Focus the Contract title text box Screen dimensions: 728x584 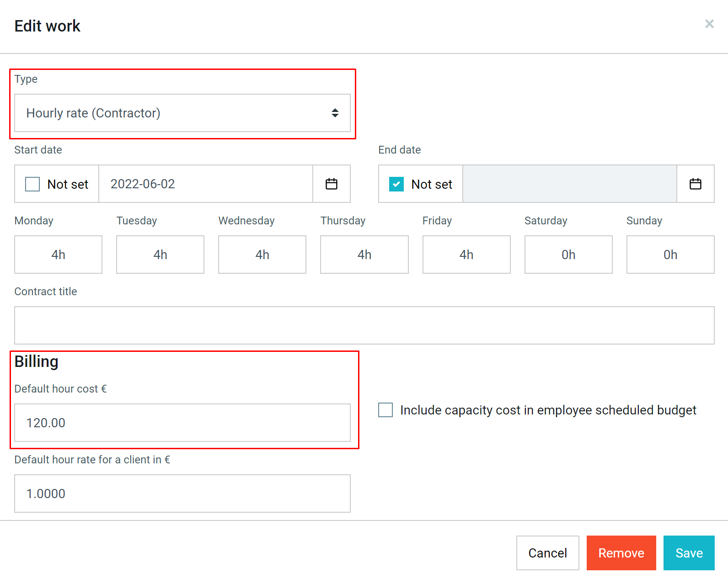[x=364, y=325]
